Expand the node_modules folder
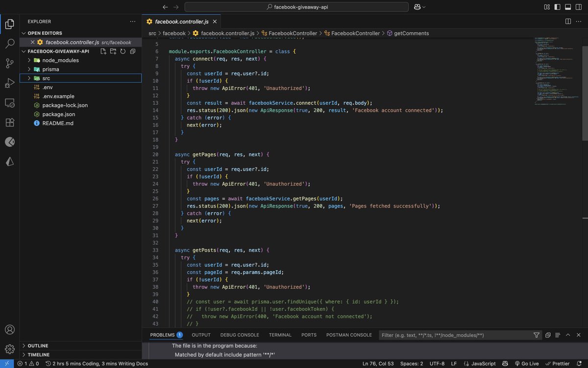The width and height of the screenshot is (588, 368). pyautogui.click(x=29, y=60)
